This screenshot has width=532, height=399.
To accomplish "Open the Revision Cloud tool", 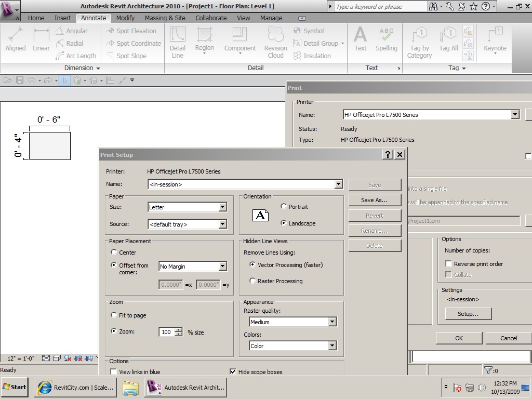I will point(275,42).
